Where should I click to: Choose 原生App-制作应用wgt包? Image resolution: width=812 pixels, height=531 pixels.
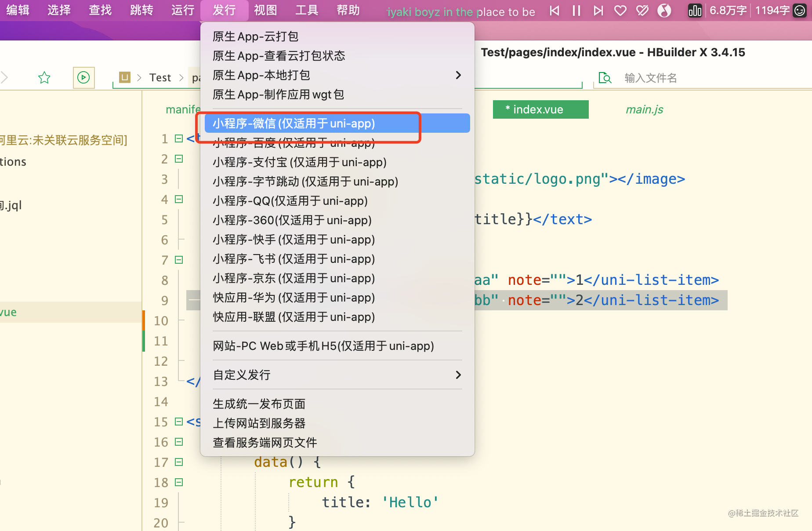[x=337, y=95]
